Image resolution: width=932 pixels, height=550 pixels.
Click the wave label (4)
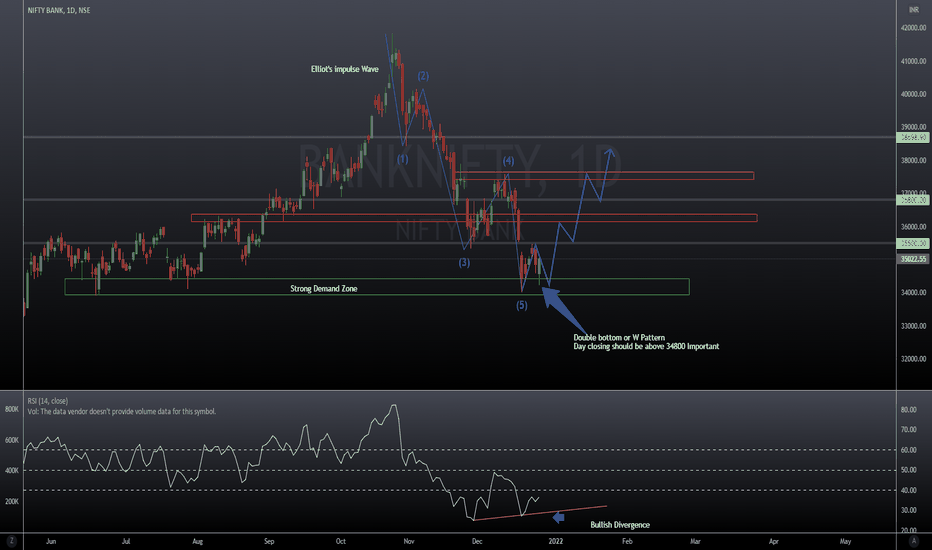(x=508, y=161)
